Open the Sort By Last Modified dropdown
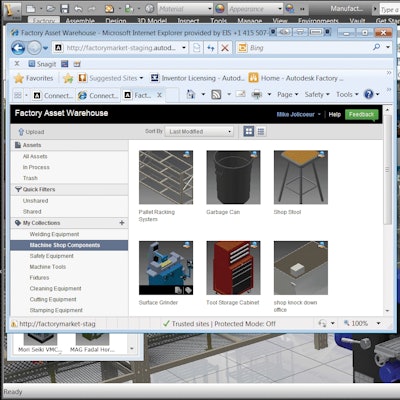Image resolution: width=400 pixels, height=400 pixels. [x=199, y=132]
